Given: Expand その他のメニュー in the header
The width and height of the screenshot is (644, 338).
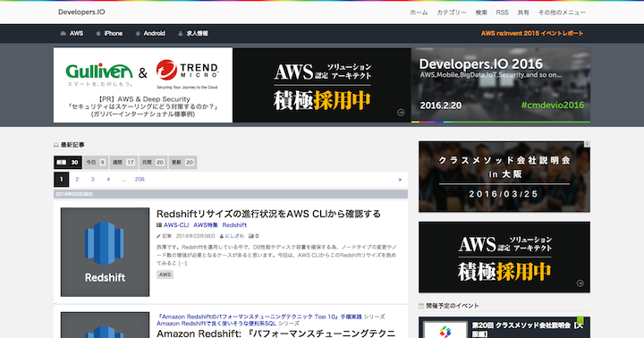Looking at the screenshot, I should point(562,13).
